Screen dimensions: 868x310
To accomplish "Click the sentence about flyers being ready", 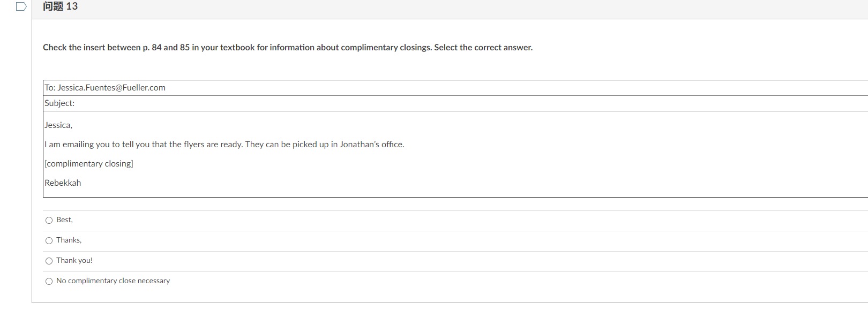I will click(x=225, y=145).
